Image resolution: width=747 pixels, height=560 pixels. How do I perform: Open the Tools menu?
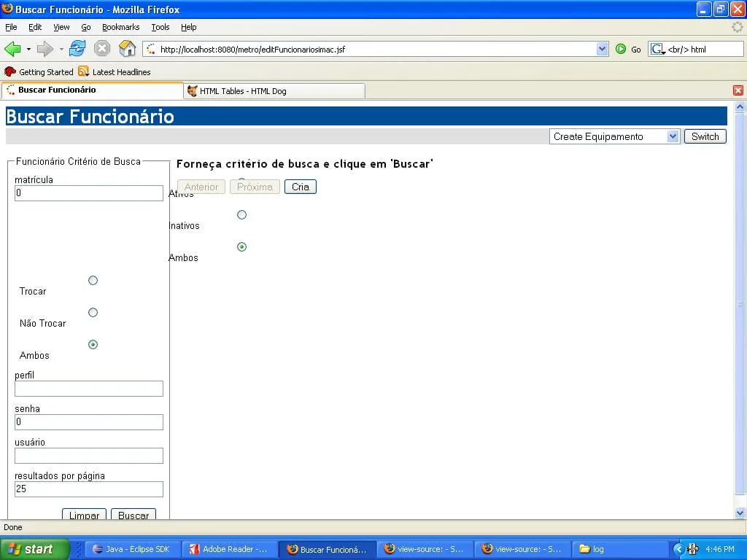[x=160, y=27]
